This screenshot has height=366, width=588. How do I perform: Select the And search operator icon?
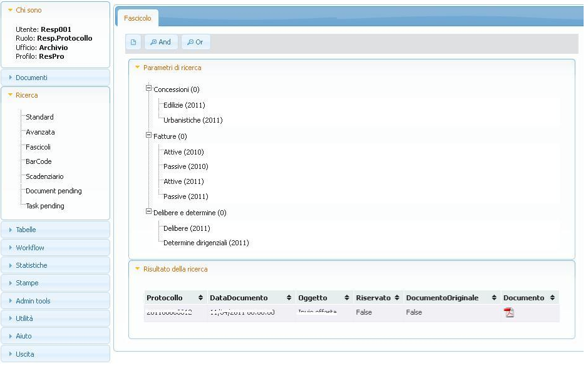161,42
